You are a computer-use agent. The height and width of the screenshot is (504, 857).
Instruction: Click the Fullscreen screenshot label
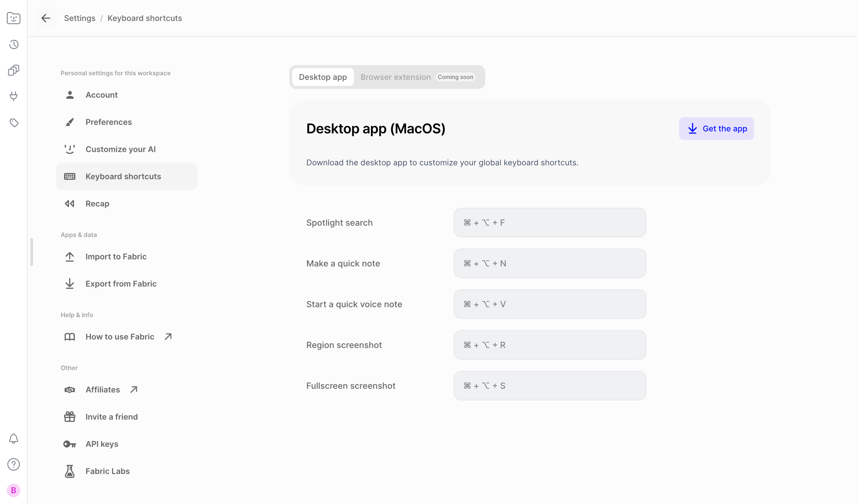351,385
